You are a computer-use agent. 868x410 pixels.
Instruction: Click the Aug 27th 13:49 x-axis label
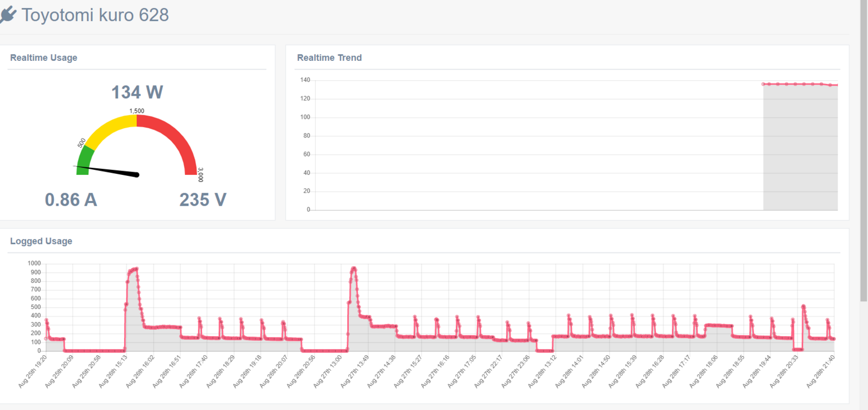click(354, 371)
